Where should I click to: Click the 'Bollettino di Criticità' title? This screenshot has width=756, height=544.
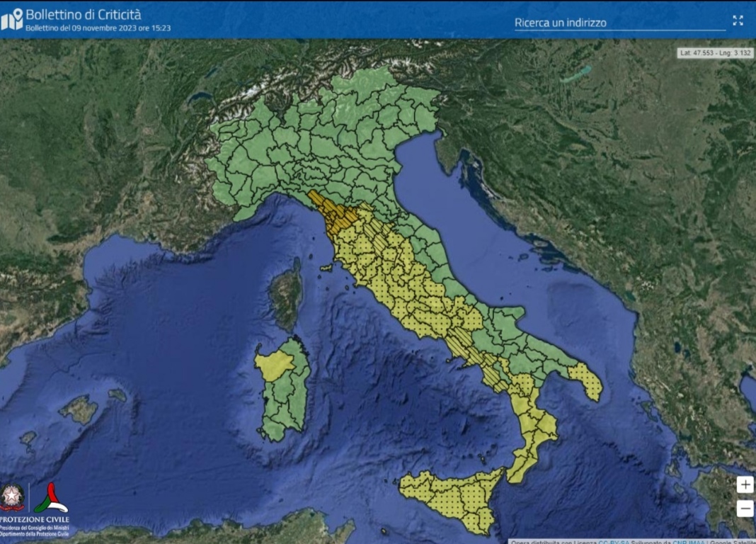83,13
